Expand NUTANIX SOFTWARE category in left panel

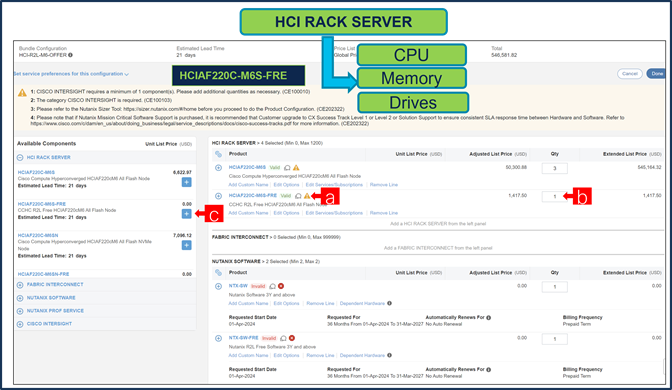(20, 298)
